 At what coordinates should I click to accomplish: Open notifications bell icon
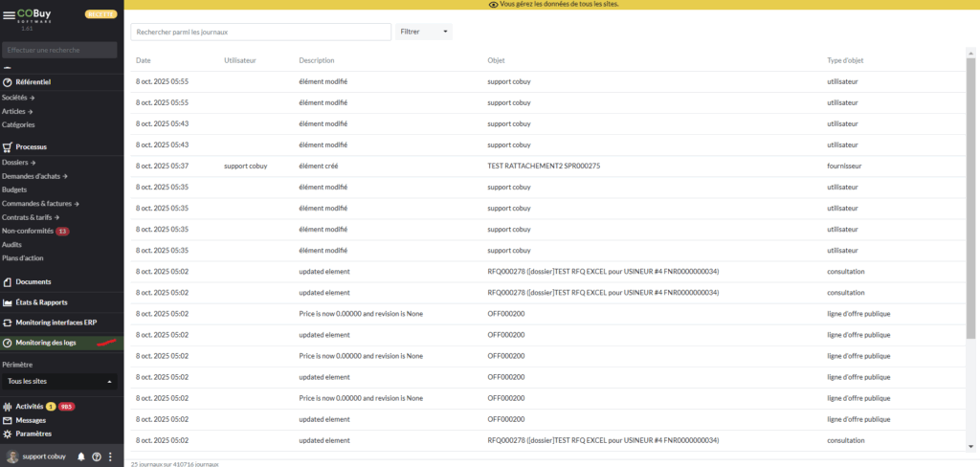tap(81, 456)
